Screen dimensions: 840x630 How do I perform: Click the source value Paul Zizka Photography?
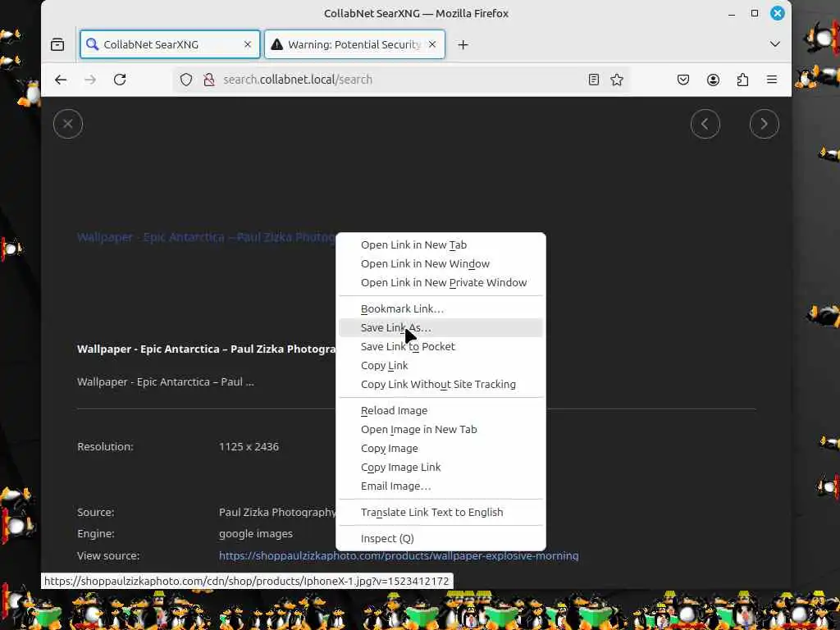pos(277,512)
